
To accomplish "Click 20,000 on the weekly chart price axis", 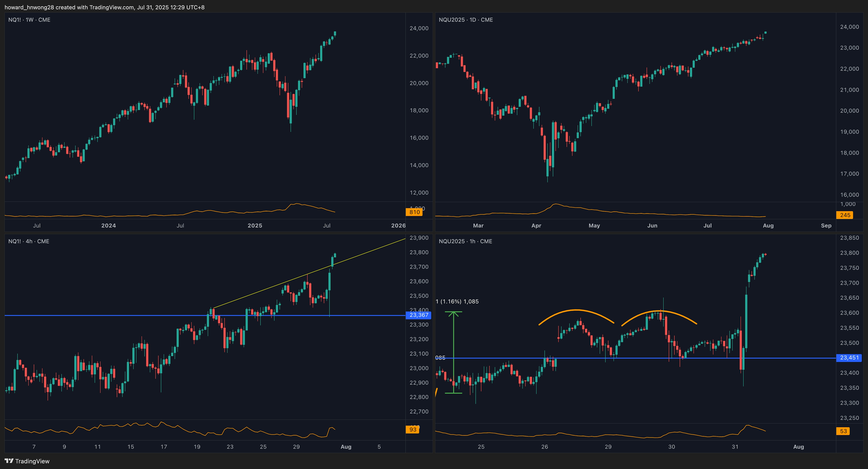I will [x=419, y=83].
